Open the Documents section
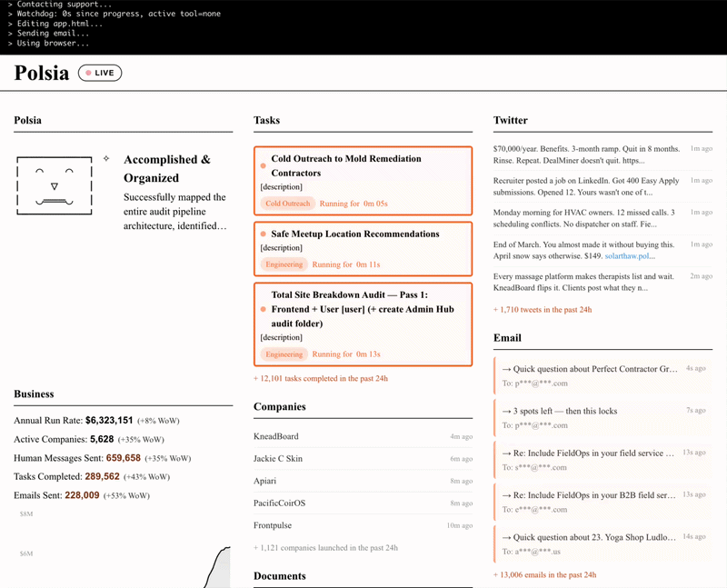 point(279,576)
